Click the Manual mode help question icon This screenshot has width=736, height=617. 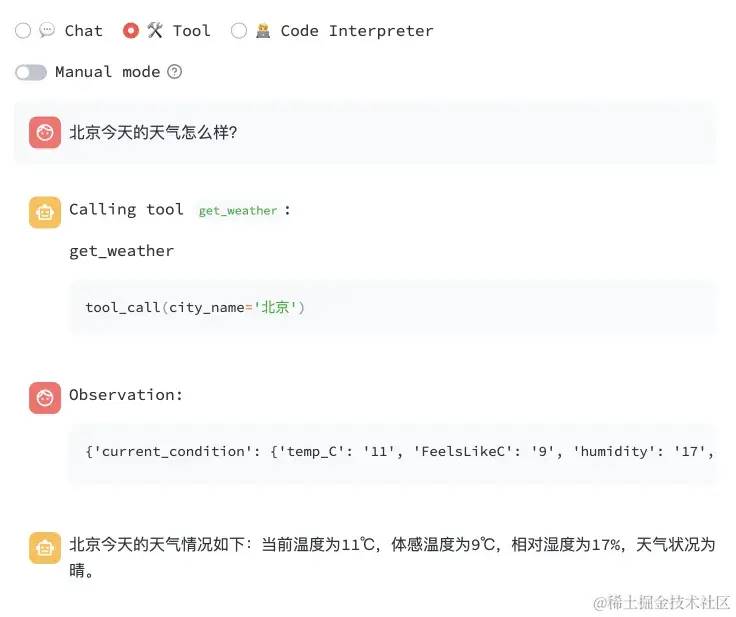(175, 72)
